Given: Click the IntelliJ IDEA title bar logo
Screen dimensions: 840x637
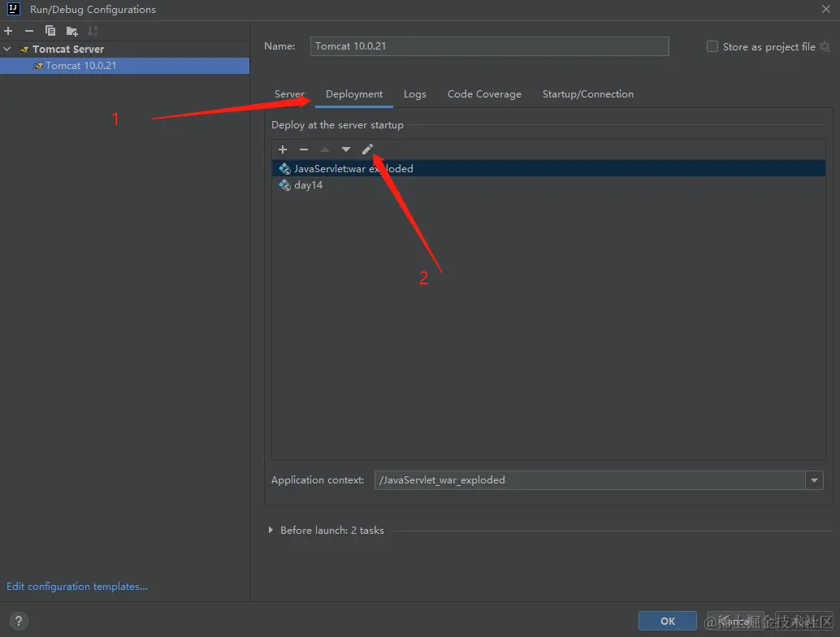Looking at the screenshot, I should 13,9.
